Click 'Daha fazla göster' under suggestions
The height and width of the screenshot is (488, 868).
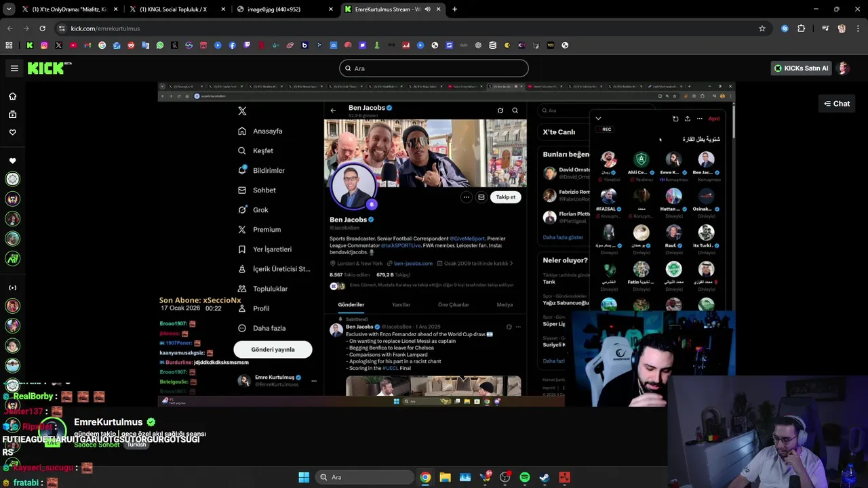tap(563, 237)
